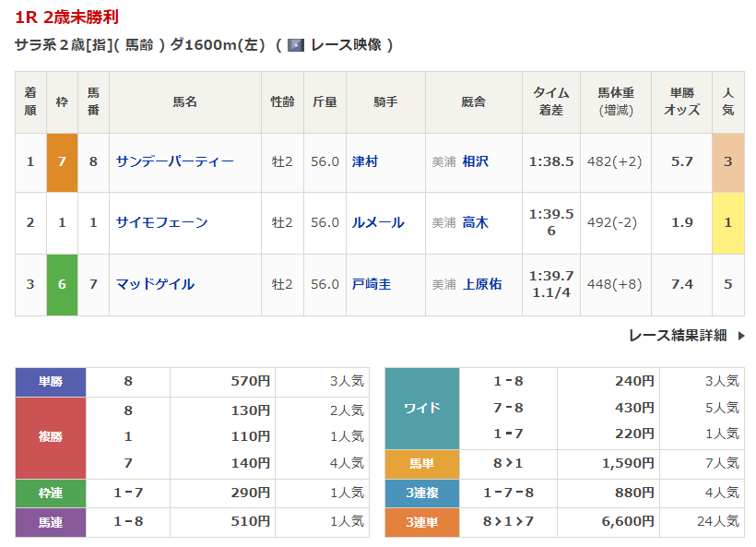756x547 pixels.
Task: Click the 1R 2歳未勝利 race title
Action: (x=66, y=17)
